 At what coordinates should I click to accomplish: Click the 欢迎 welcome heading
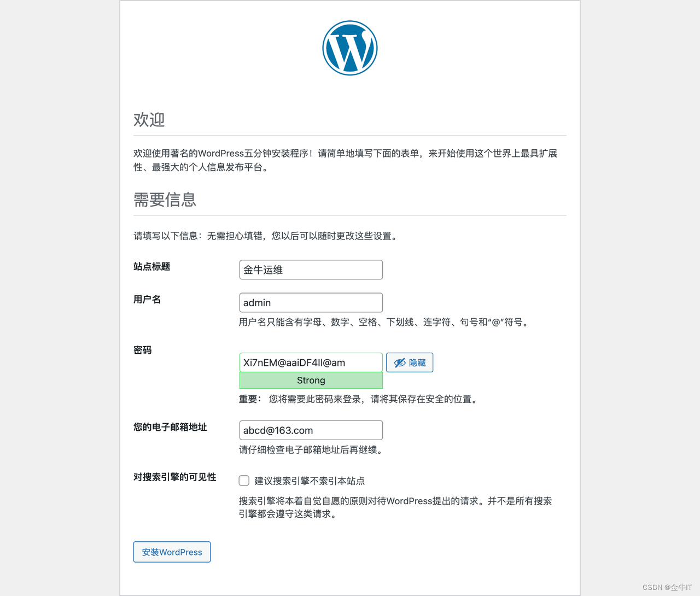[149, 120]
